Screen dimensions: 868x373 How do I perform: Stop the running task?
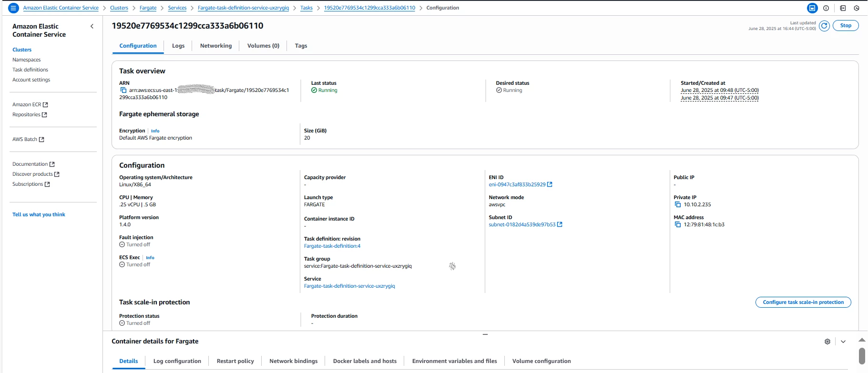click(846, 26)
